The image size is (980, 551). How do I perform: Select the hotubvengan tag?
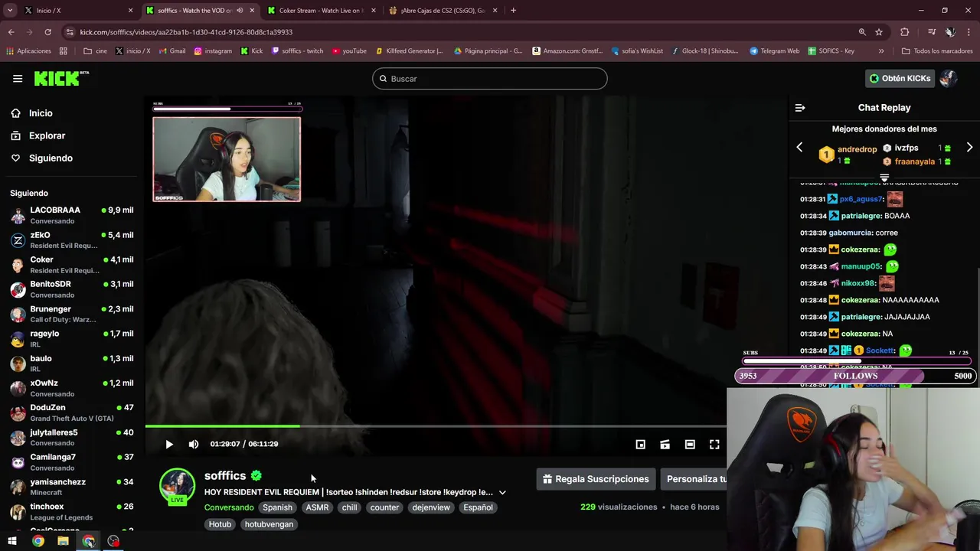pyautogui.click(x=269, y=524)
